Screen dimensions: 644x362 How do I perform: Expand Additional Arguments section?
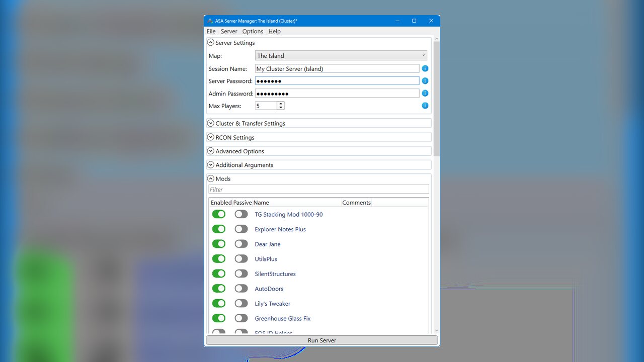point(211,165)
